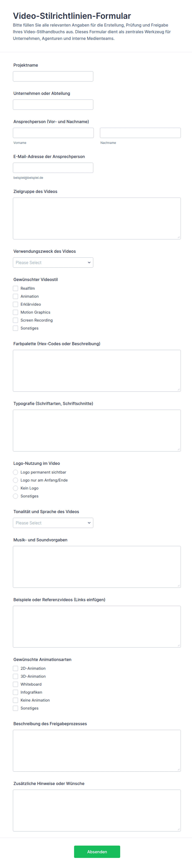The image size is (192, 868).
Task: Focus the Unternehmen oder Abteilung field
Action: [53, 104]
